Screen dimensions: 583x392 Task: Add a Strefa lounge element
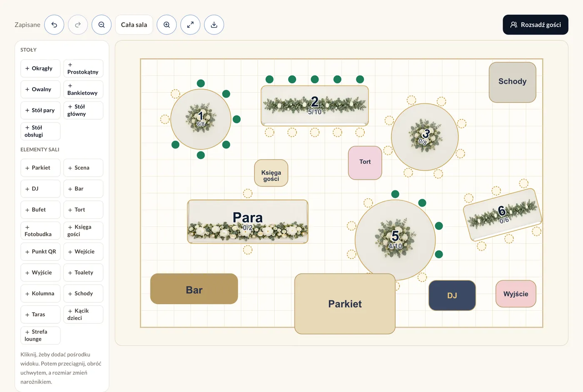pyautogui.click(x=40, y=335)
